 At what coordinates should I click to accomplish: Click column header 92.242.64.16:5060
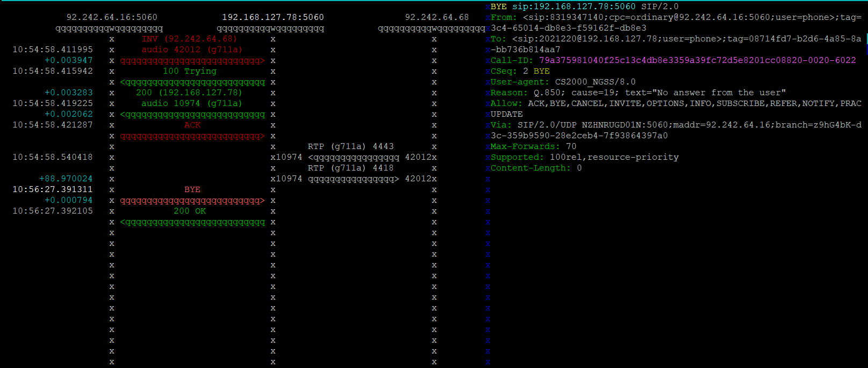[112, 17]
